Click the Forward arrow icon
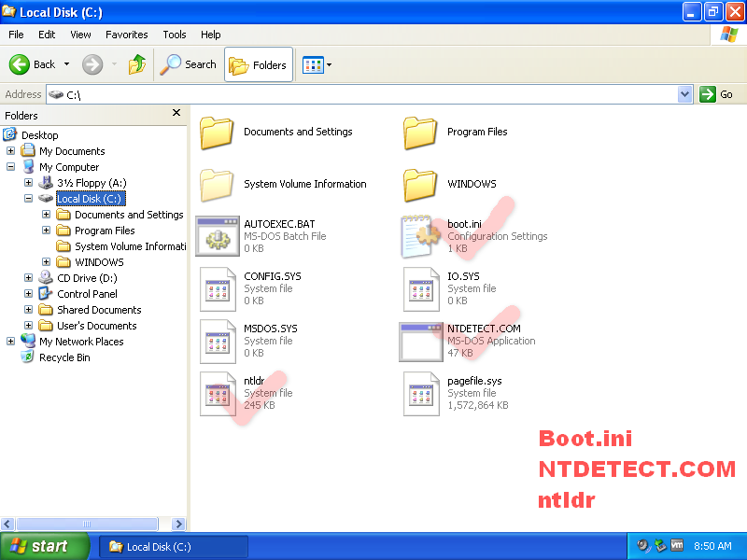The width and height of the screenshot is (747, 560). click(x=92, y=64)
